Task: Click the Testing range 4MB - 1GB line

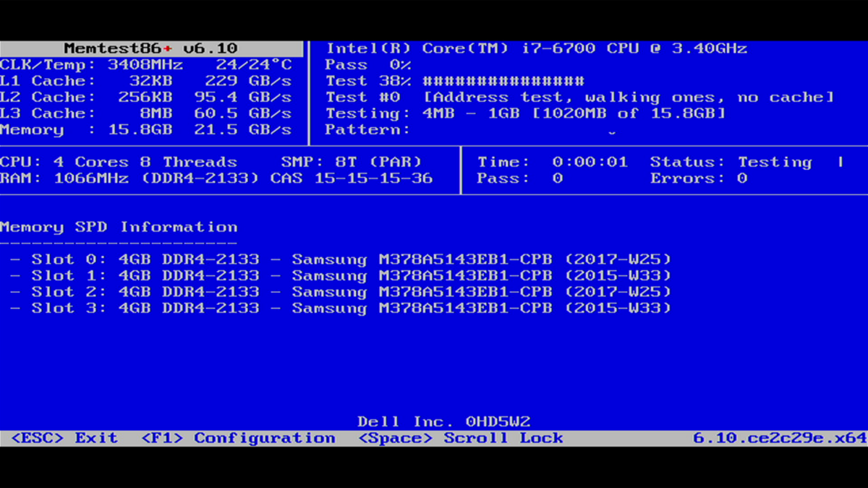Action: tap(525, 114)
